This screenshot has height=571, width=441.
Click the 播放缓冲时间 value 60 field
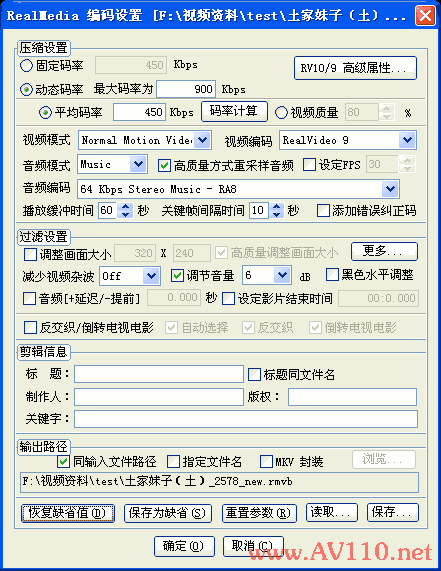(108, 210)
